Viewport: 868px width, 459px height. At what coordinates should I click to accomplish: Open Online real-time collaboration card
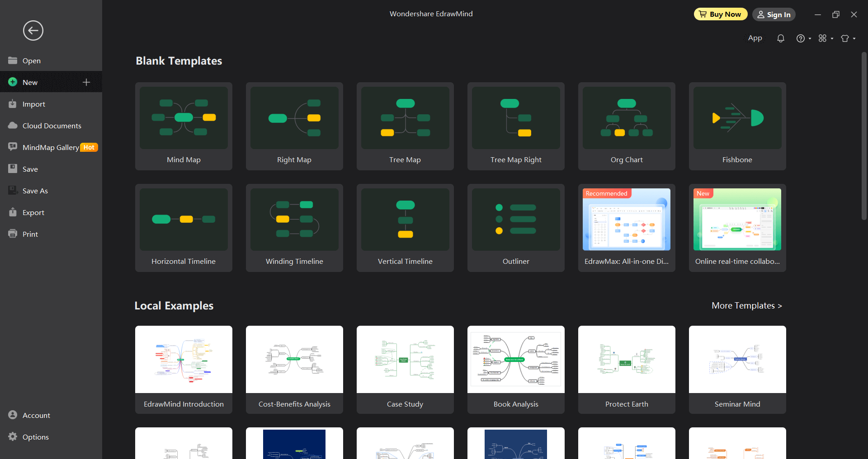(x=737, y=228)
